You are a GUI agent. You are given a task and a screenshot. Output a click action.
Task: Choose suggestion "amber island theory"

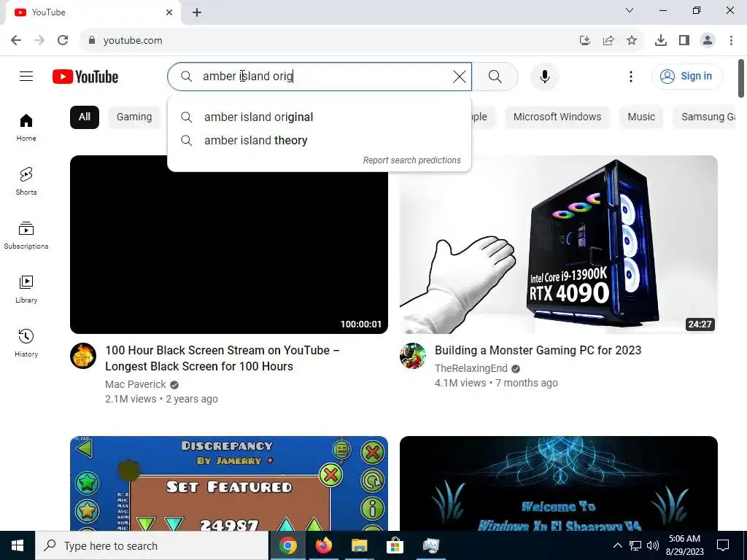coord(320,141)
